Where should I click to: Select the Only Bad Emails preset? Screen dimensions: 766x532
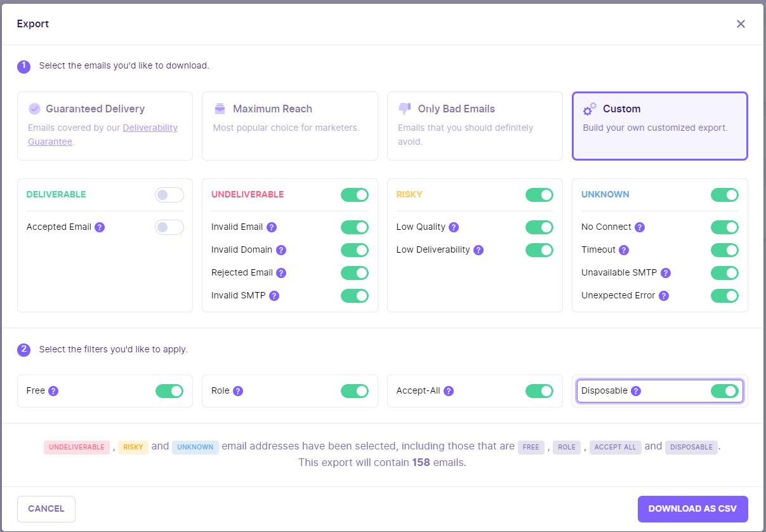pyautogui.click(x=475, y=126)
